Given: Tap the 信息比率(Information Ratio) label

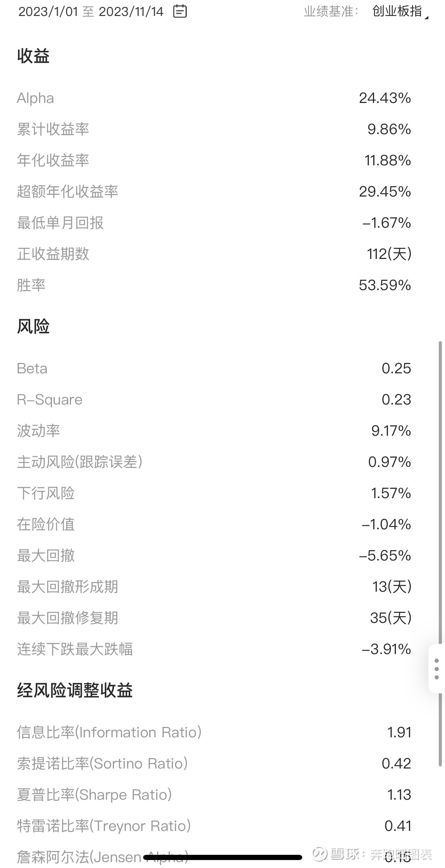Looking at the screenshot, I should tap(109, 732).
